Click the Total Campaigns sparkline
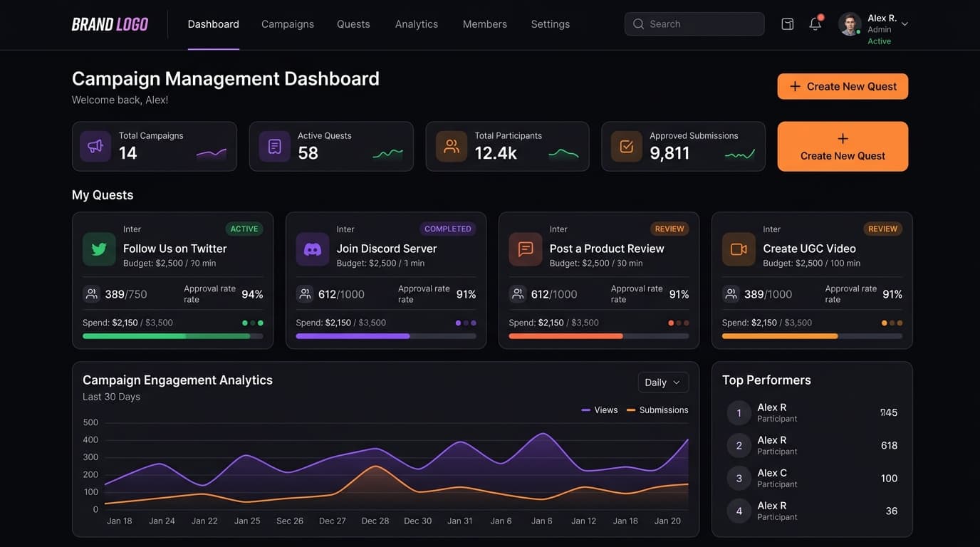 coord(212,153)
